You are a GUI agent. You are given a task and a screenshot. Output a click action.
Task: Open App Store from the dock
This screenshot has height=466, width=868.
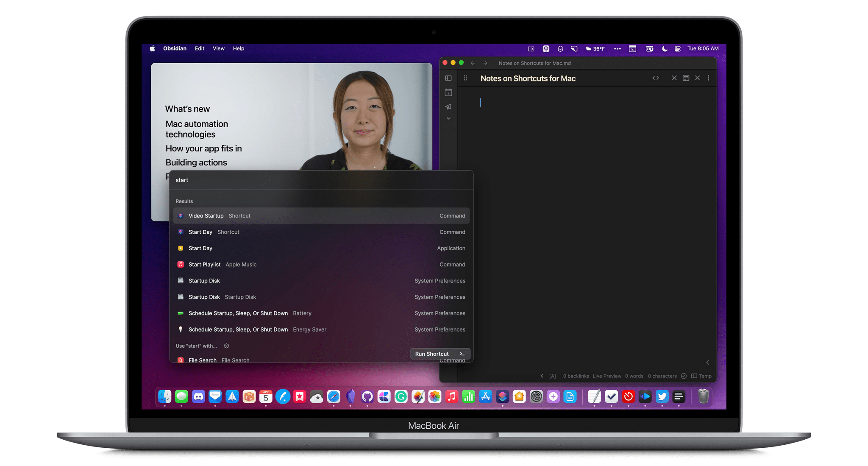click(x=486, y=397)
